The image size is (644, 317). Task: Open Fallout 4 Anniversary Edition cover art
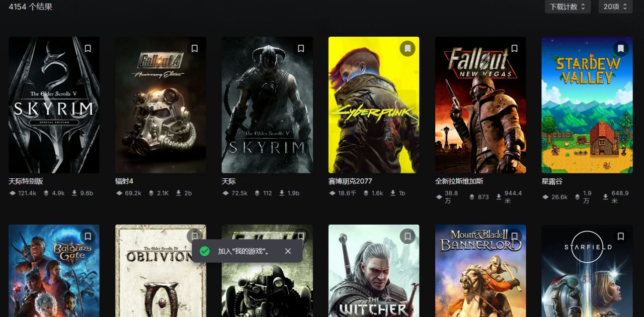(160, 105)
